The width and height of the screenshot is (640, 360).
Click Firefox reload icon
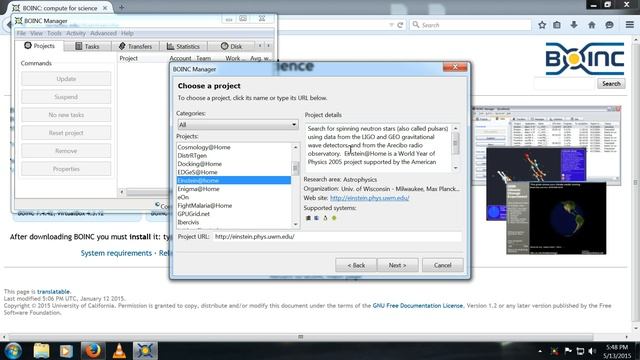(x=400, y=25)
